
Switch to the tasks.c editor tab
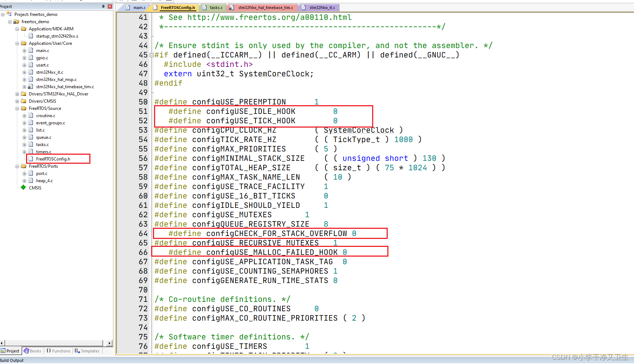tap(213, 8)
